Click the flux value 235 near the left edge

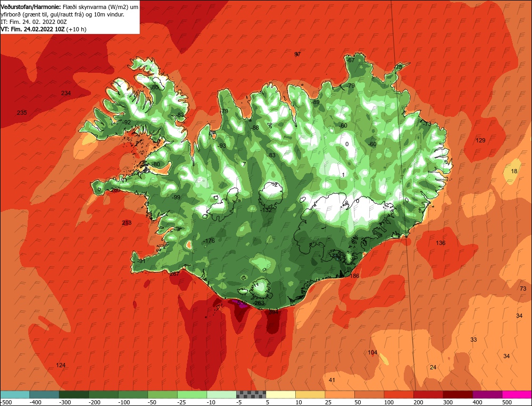click(x=22, y=113)
